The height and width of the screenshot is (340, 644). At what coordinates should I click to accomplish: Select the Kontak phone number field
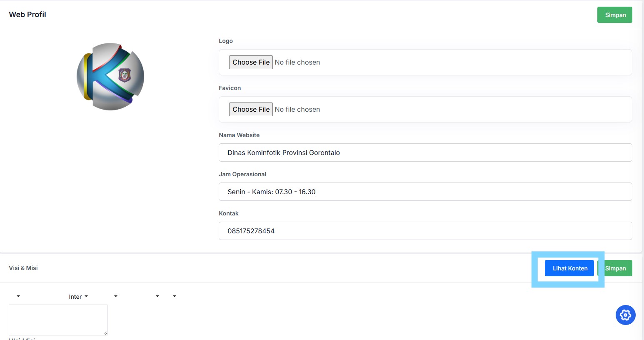(x=425, y=231)
